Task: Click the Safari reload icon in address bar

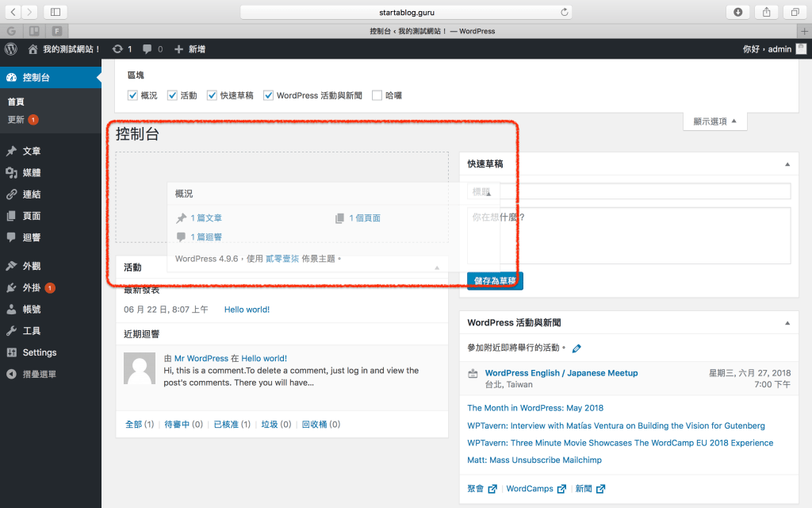Action: (x=565, y=12)
